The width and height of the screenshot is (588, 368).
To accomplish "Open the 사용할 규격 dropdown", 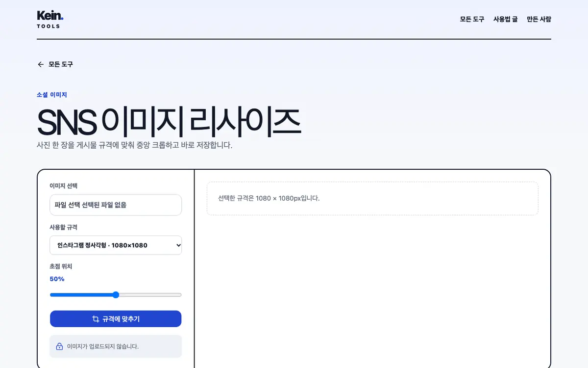I will pyautogui.click(x=116, y=245).
